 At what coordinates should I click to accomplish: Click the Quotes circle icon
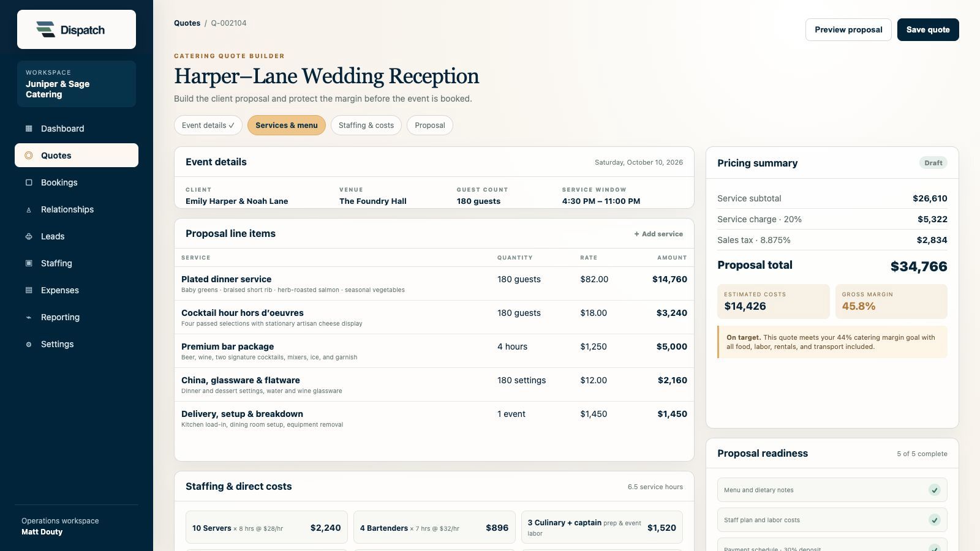pyautogui.click(x=29, y=156)
